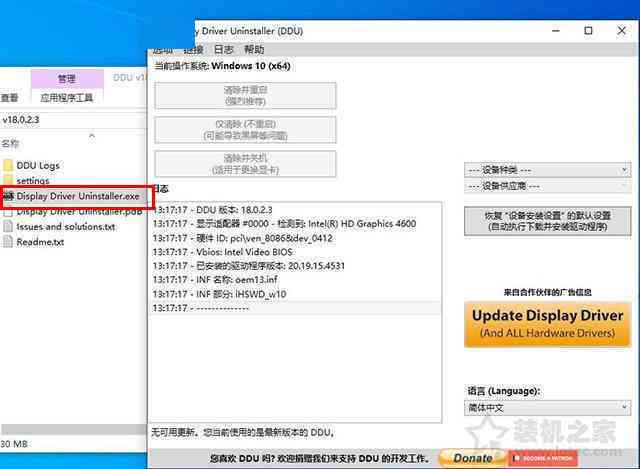
Task: Open the 链接 menu in DDU
Action: pos(193,50)
